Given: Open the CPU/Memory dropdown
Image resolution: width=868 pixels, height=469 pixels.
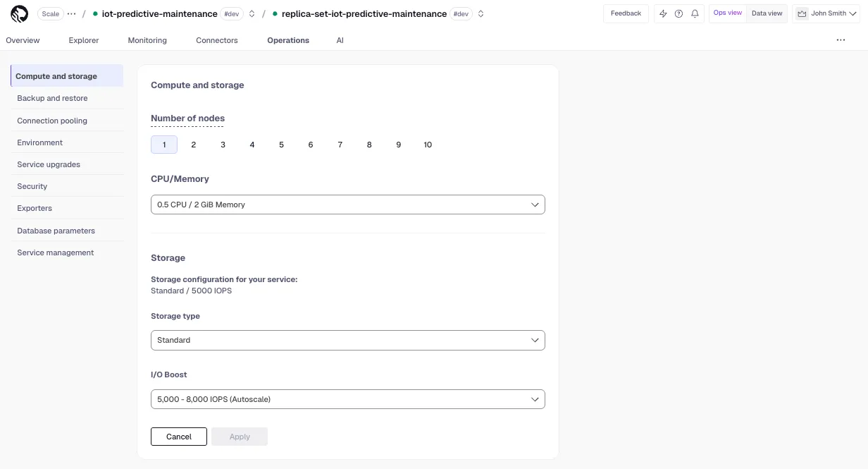Looking at the screenshot, I should (348, 205).
